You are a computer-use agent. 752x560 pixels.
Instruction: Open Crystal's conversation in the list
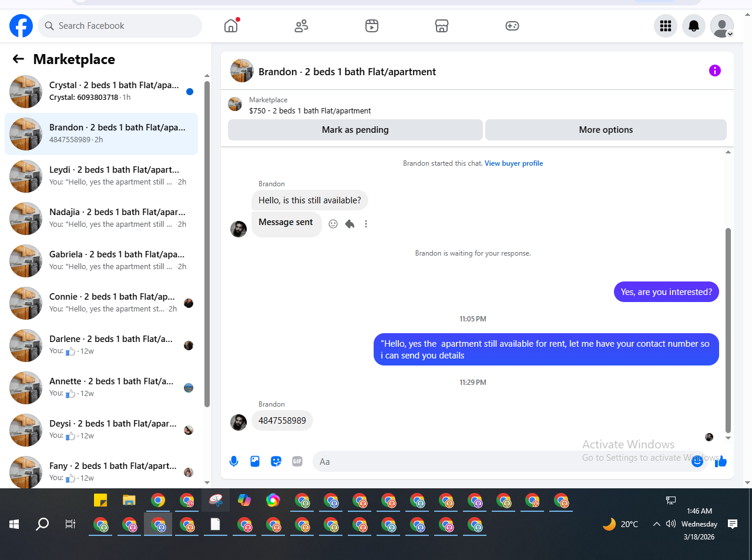[x=102, y=92]
